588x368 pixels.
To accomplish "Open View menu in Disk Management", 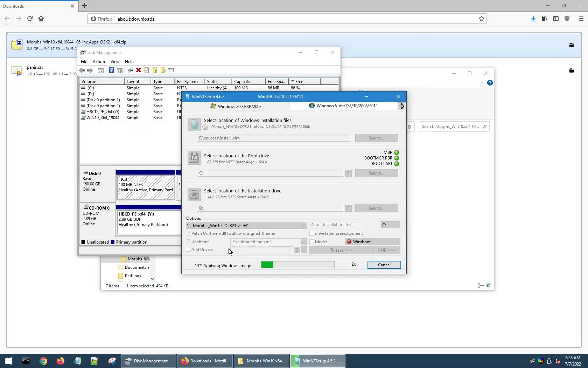I will [115, 62].
